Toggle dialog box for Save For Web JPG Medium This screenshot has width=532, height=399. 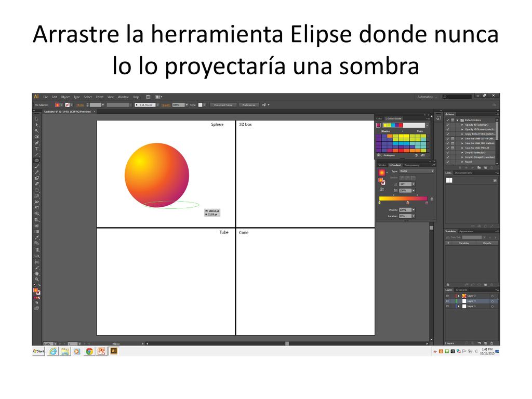coord(453,143)
